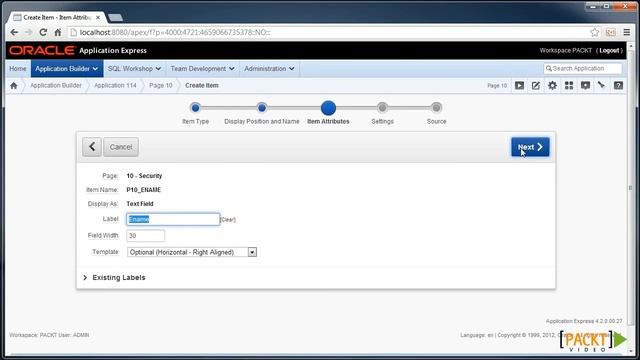This screenshot has height=360, width=640.
Task: Open the Team Development menu
Action: (202, 69)
